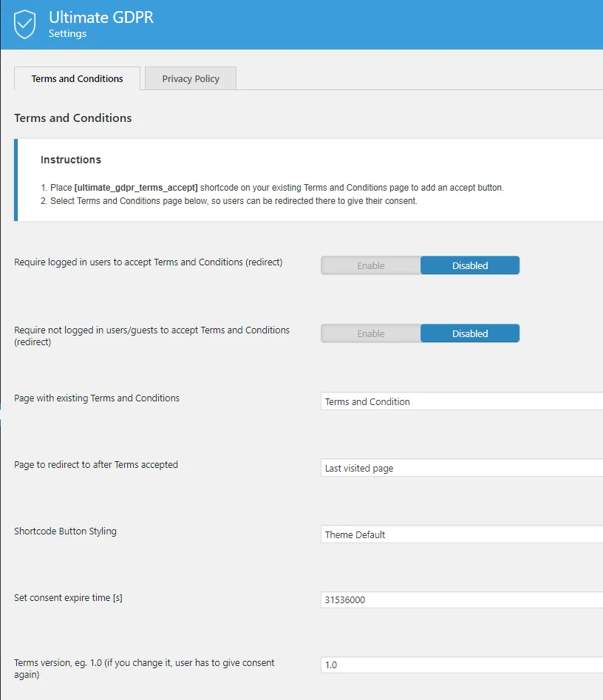
Task: Switch to the Privacy Policy tab
Action: pos(190,78)
